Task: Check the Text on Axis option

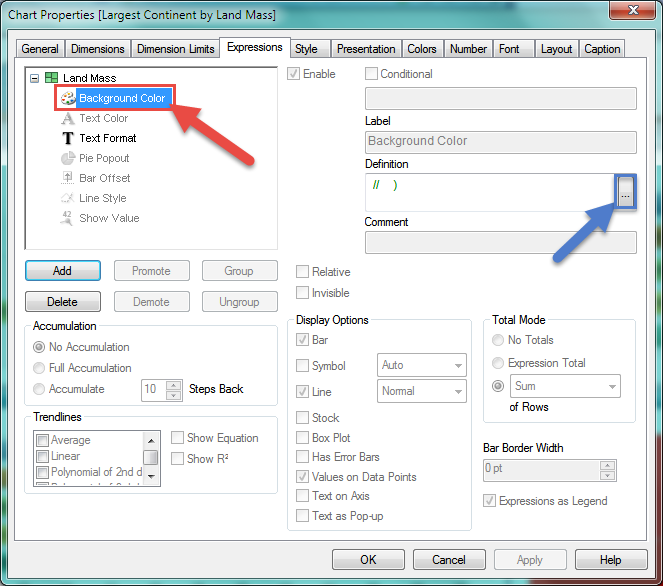Action: [x=302, y=496]
